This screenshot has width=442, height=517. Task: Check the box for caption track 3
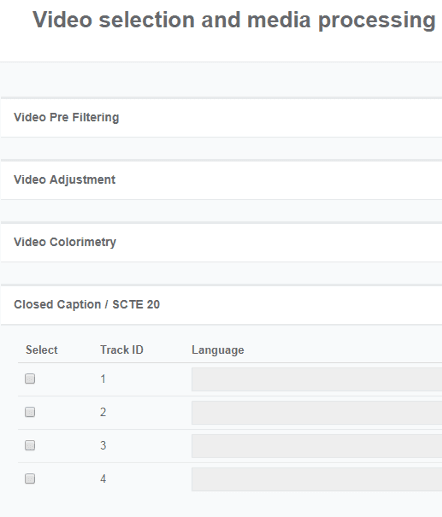coord(30,445)
